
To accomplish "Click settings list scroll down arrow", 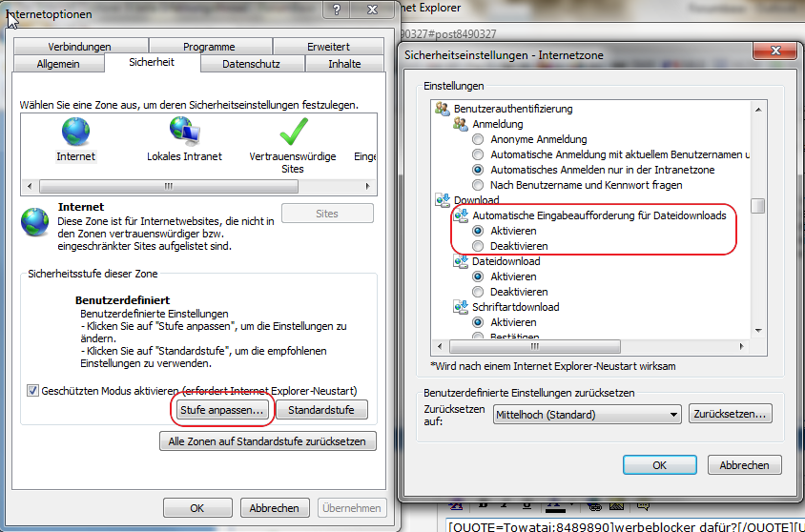I will pyautogui.click(x=758, y=331).
